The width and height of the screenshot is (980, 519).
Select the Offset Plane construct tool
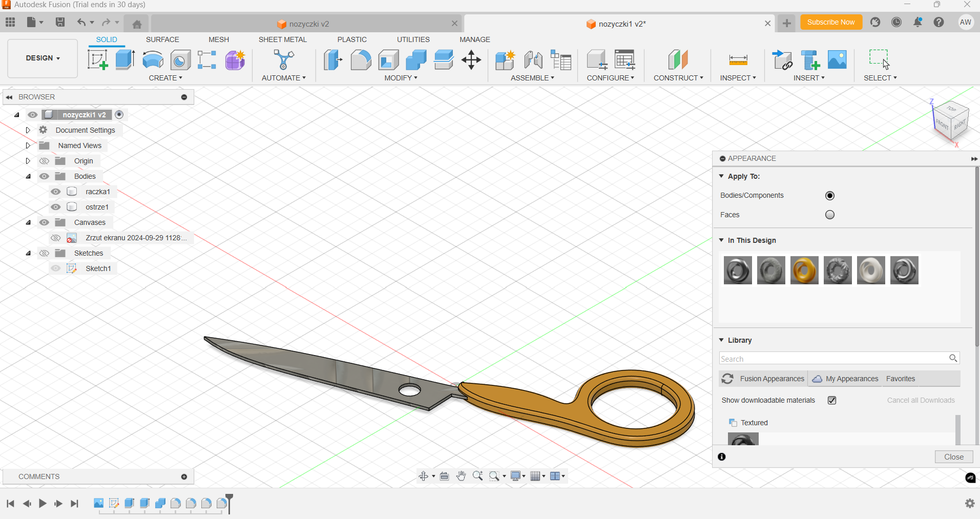click(x=678, y=60)
